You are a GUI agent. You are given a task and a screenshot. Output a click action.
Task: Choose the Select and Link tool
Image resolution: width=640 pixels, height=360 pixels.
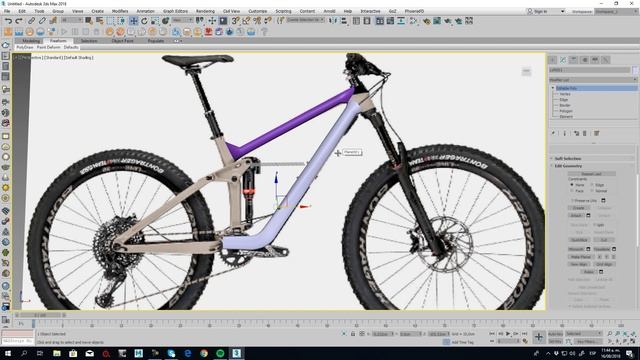click(x=31, y=20)
